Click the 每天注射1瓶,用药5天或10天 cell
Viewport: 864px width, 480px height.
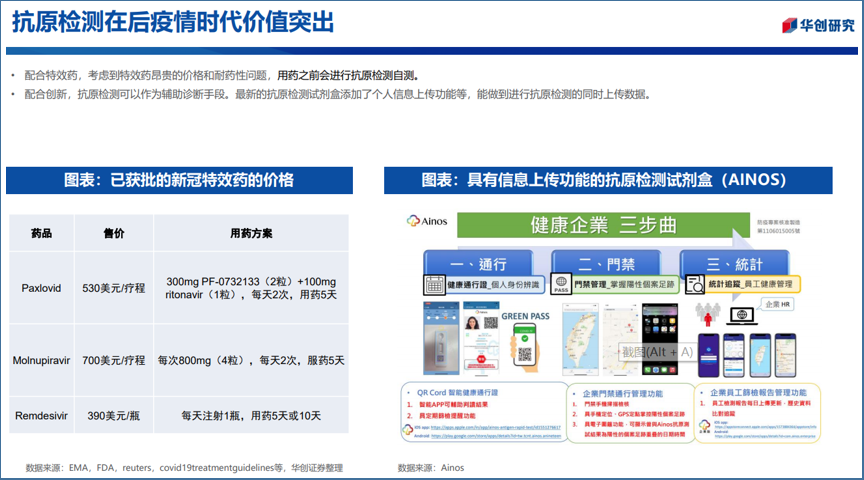click(x=251, y=416)
